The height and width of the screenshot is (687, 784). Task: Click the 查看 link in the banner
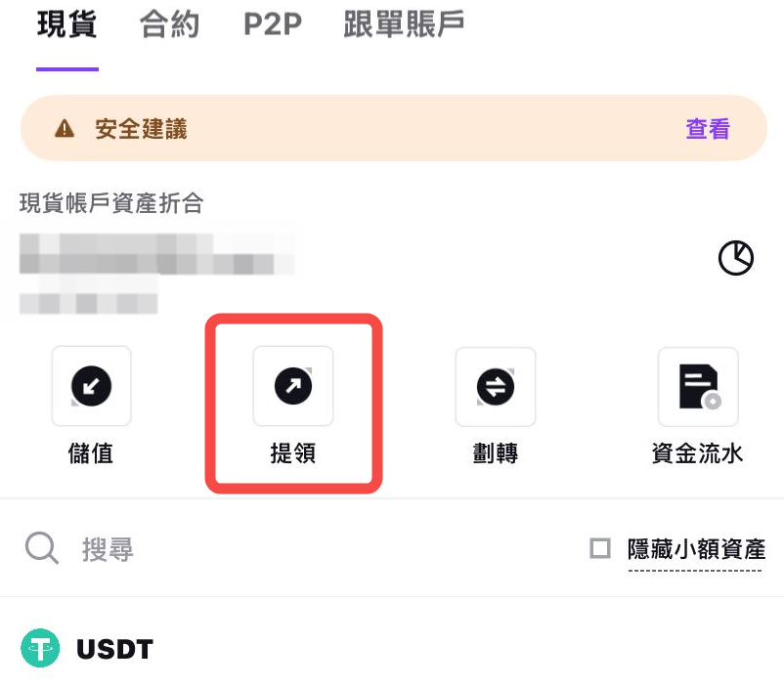[x=708, y=128]
